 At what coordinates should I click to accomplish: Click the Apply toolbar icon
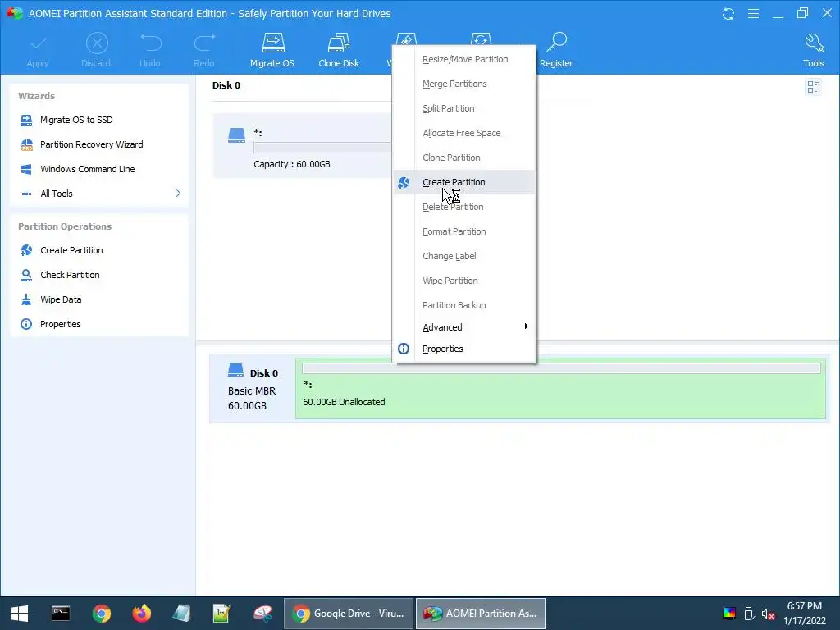click(x=38, y=44)
